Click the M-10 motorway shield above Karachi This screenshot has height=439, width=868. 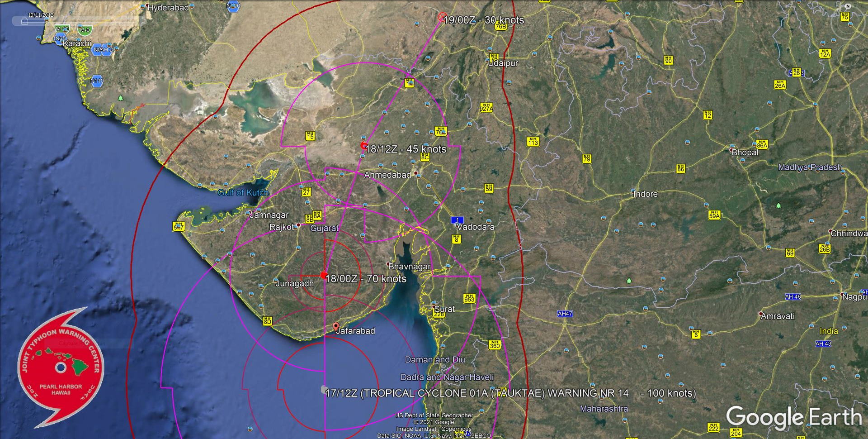click(62, 28)
